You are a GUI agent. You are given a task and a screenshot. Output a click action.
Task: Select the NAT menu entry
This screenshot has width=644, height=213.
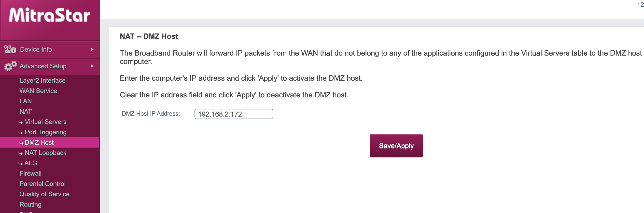26,111
